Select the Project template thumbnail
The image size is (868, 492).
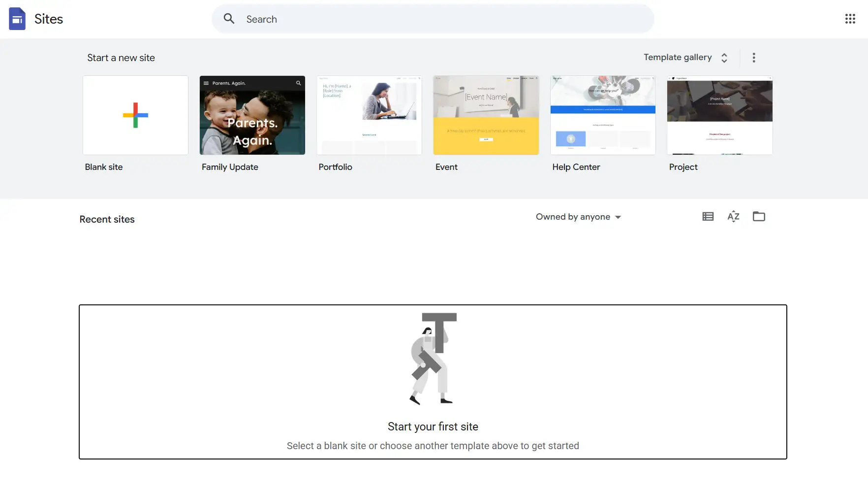[x=720, y=115]
